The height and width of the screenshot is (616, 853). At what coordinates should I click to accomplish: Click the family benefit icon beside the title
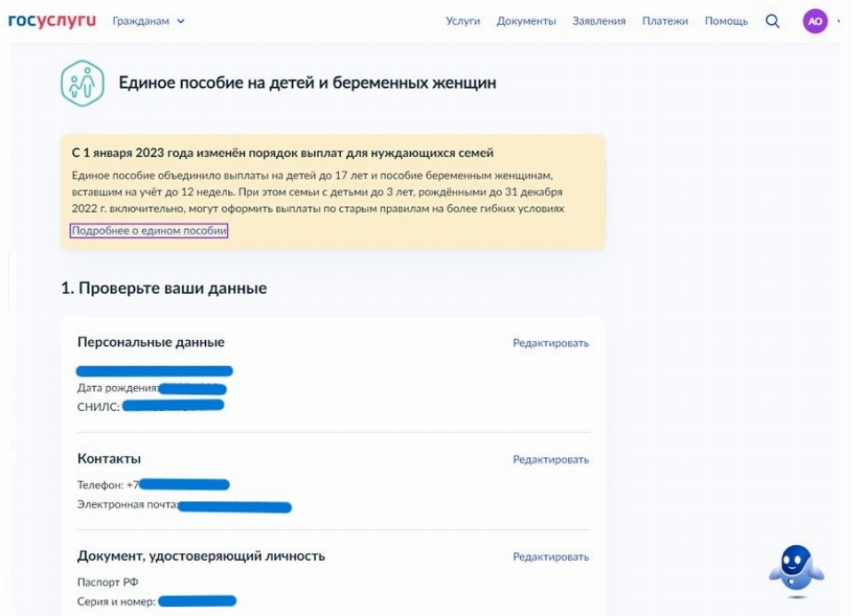coord(83,83)
